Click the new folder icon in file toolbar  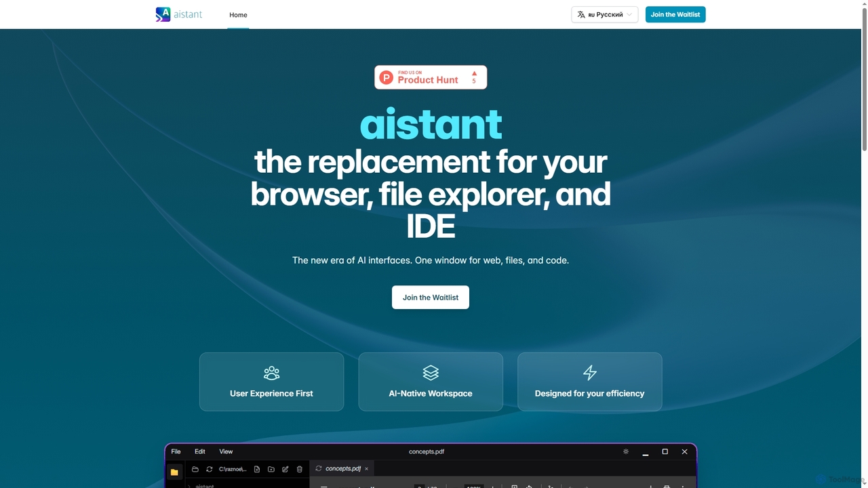pyautogui.click(x=271, y=469)
